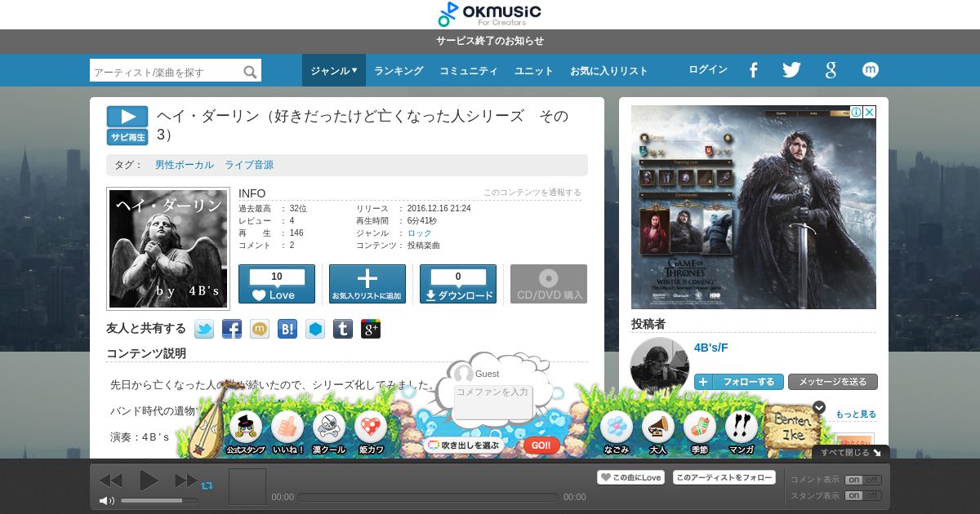Open 吹き出しを選ぶ balloon selector
The height and width of the screenshot is (514, 980).
(464, 445)
